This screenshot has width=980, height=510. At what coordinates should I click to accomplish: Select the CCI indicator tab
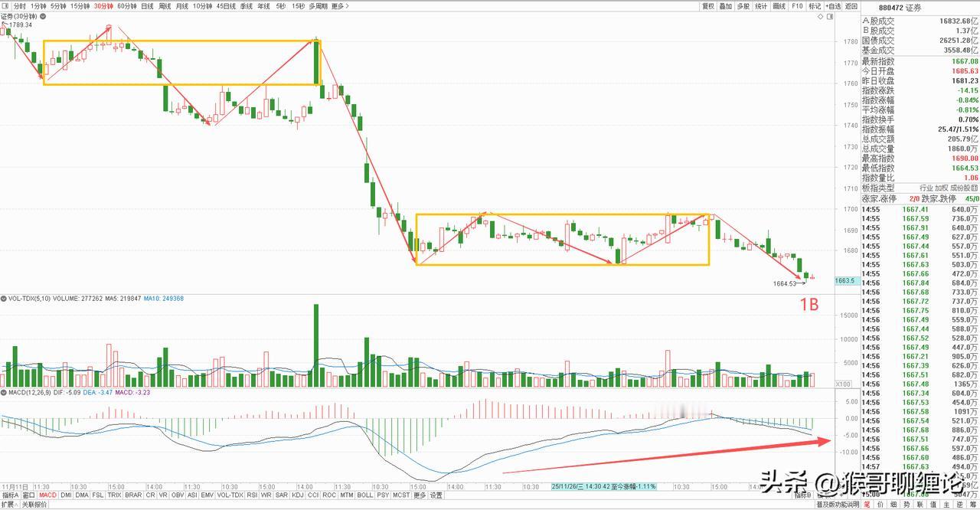pos(314,496)
